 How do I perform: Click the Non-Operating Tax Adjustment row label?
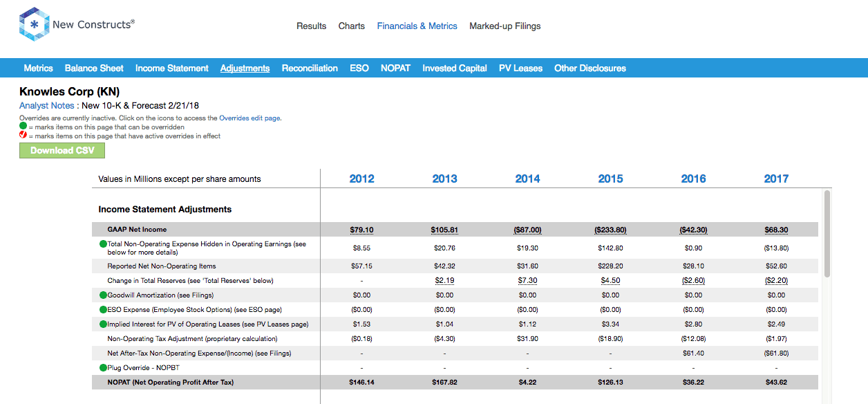[192, 339]
